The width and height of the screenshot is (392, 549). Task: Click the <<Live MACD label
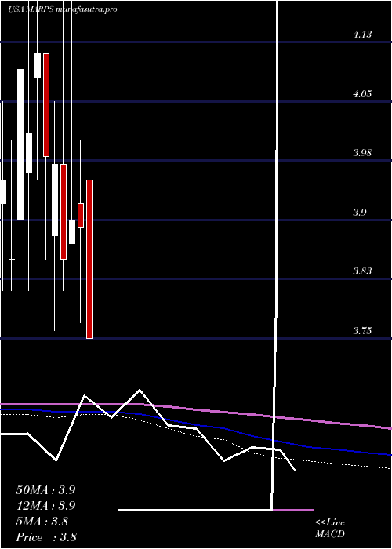tap(330, 529)
